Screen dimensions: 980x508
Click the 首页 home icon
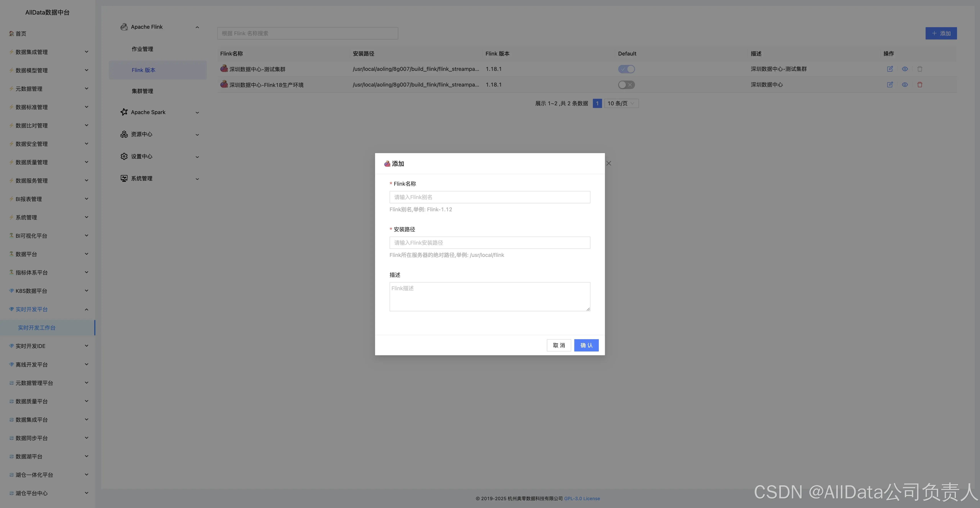(x=11, y=33)
